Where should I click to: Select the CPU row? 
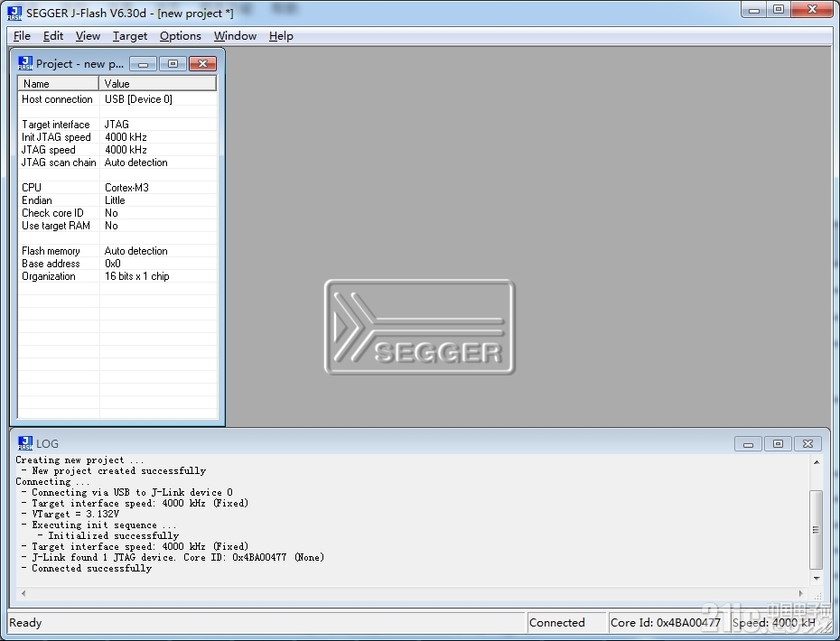pyautogui.click(x=117, y=188)
